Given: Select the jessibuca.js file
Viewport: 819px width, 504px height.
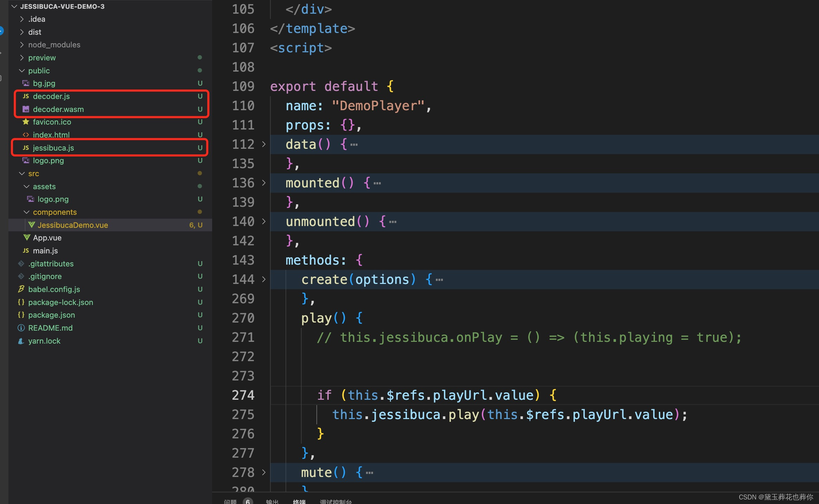Looking at the screenshot, I should [x=53, y=148].
